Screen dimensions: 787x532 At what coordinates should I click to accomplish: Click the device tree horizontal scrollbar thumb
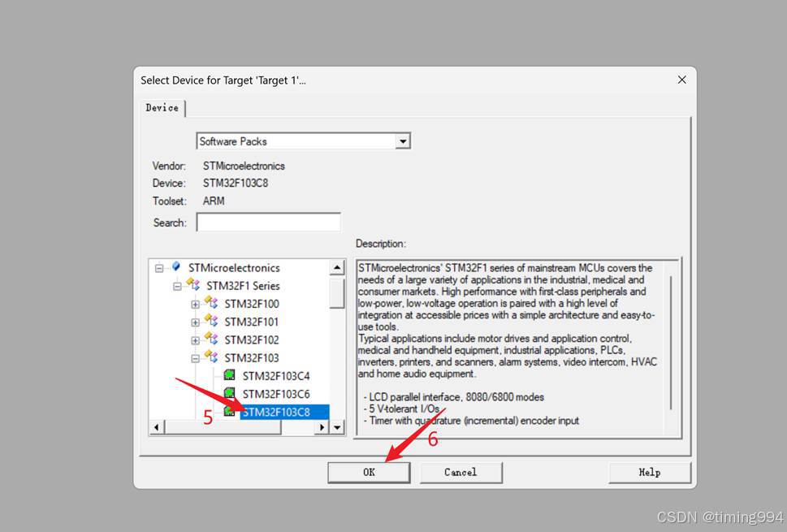coord(223,427)
